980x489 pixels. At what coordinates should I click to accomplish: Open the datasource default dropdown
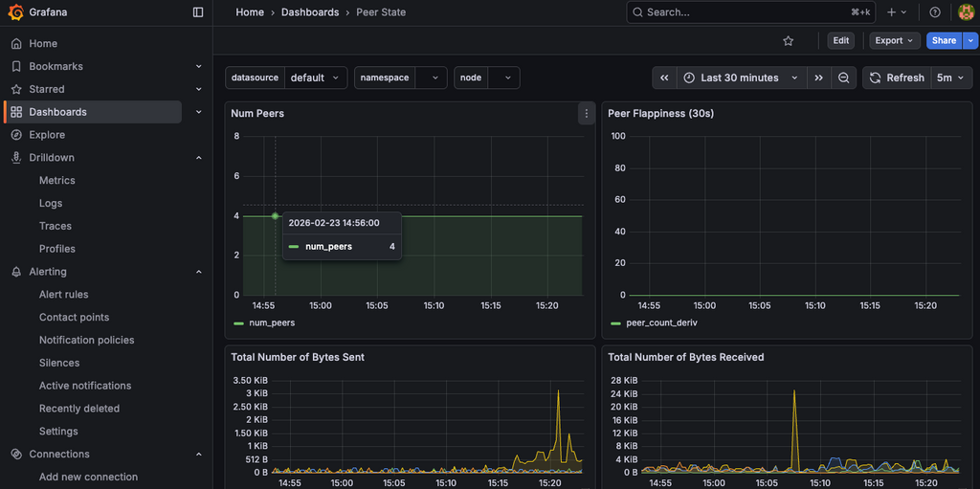316,78
